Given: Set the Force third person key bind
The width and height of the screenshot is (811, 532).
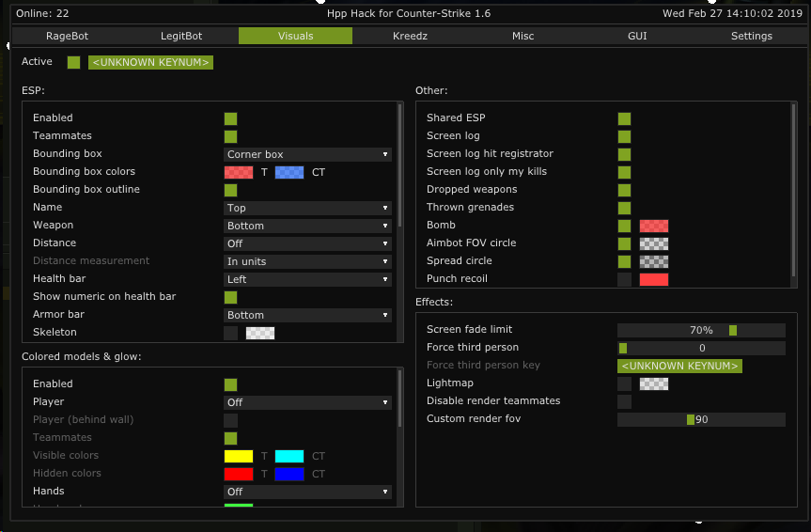Looking at the screenshot, I should tap(679, 366).
